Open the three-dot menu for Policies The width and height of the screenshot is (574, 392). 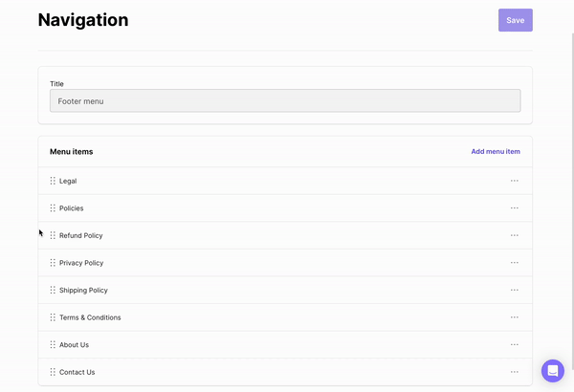coord(515,208)
